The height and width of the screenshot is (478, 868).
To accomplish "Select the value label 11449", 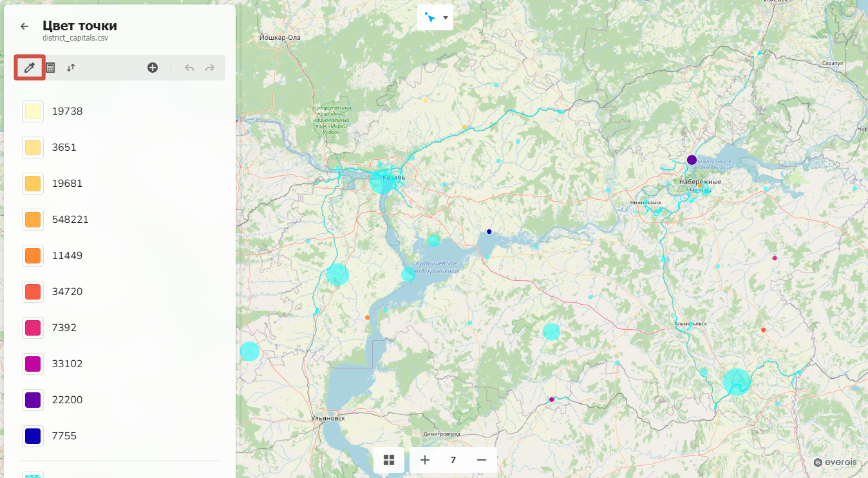I will [x=68, y=256].
